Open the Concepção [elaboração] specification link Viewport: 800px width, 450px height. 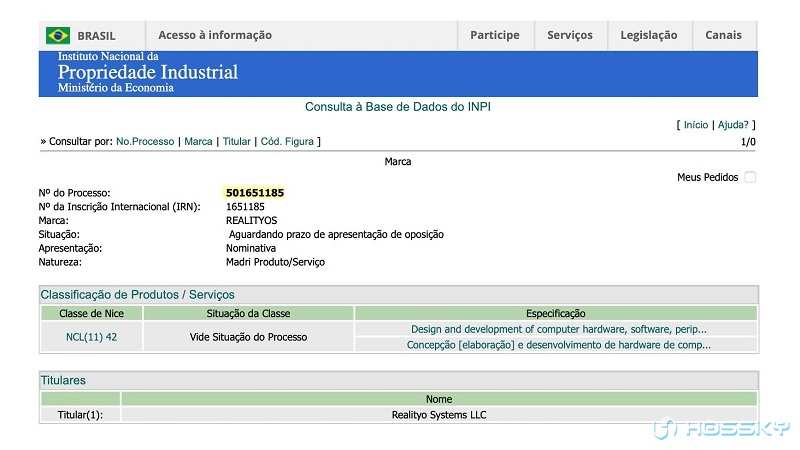559,345
